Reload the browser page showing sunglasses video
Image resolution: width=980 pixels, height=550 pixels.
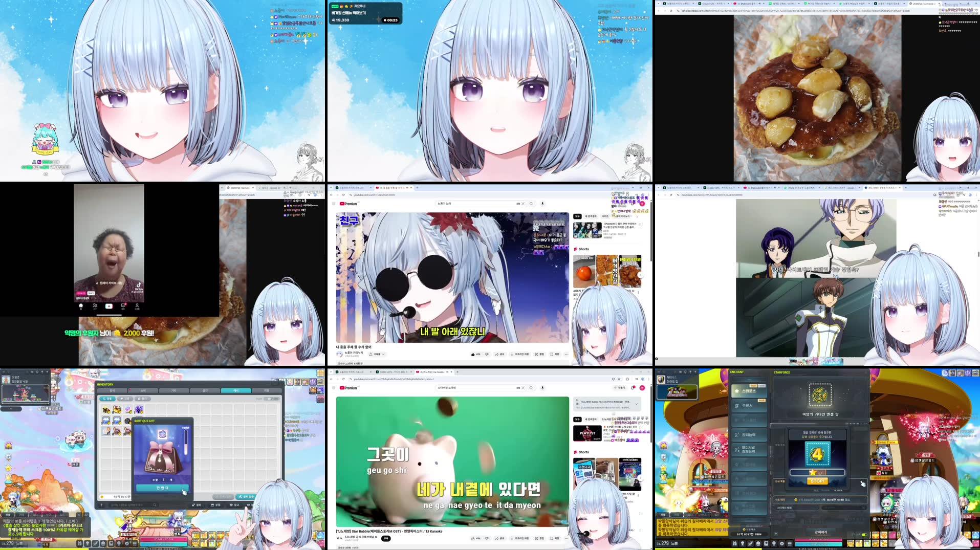point(343,195)
